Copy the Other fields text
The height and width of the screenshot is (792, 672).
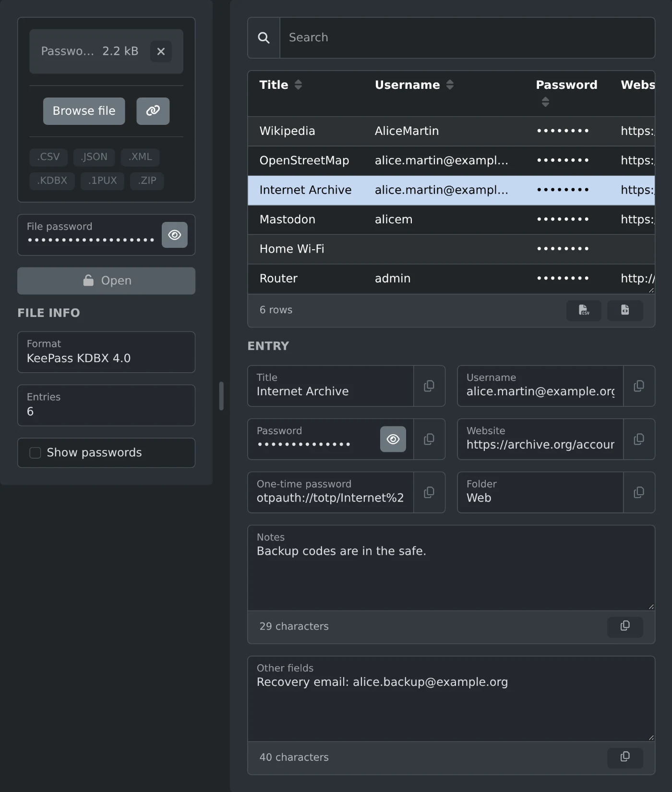(x=625, y=758)
